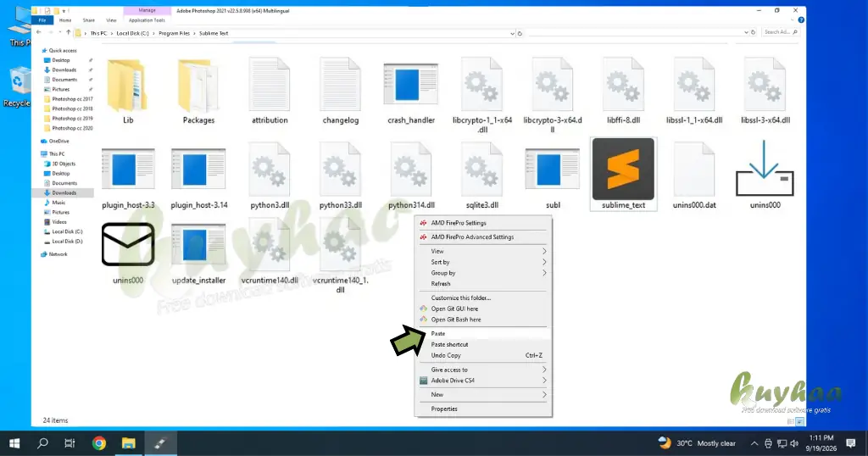Click the Search box in Explorer
868x456 pixels.
click(781, 33)
